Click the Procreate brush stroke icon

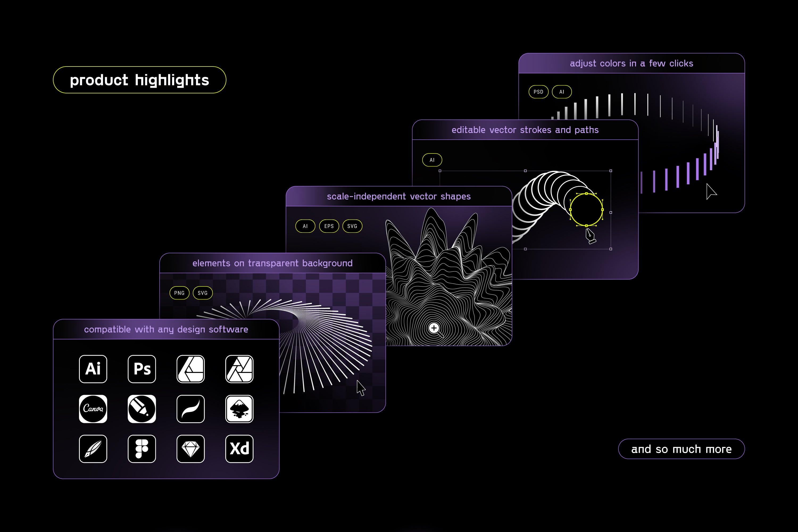pyautogui.click(x=191, y=409)
